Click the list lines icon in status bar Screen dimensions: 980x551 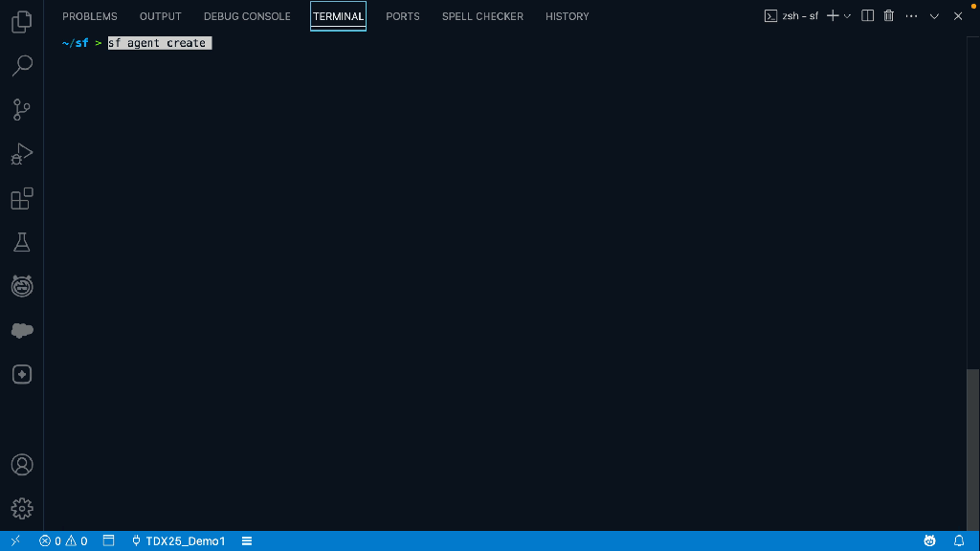coord(247,541)
